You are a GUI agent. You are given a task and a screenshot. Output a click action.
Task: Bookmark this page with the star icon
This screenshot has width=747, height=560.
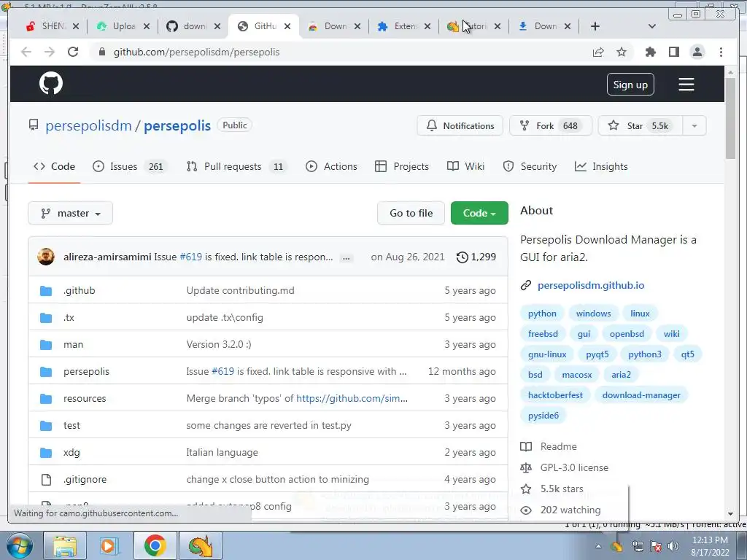click(622, 52)
